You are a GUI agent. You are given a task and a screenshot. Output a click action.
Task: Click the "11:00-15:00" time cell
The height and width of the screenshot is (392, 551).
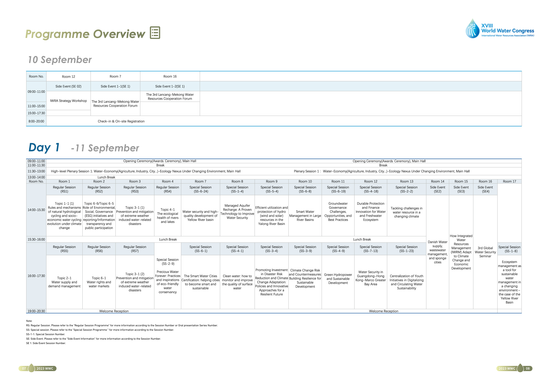click(x=36, y=106)
